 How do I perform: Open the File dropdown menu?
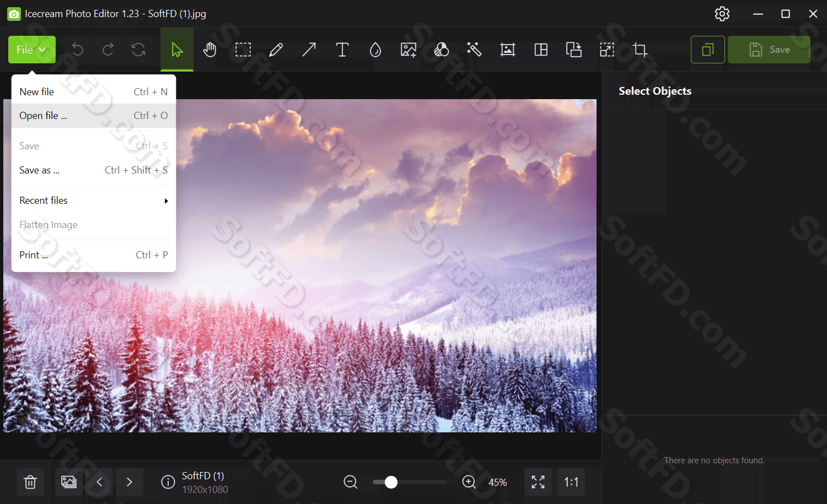tap(32, 50)
